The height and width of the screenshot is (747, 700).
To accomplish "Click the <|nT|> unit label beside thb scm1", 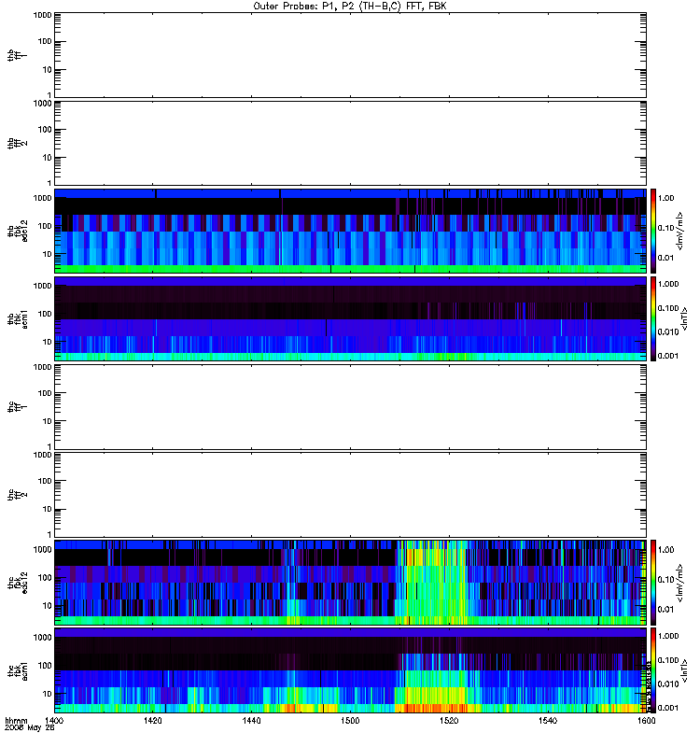I will click(684, 318).
